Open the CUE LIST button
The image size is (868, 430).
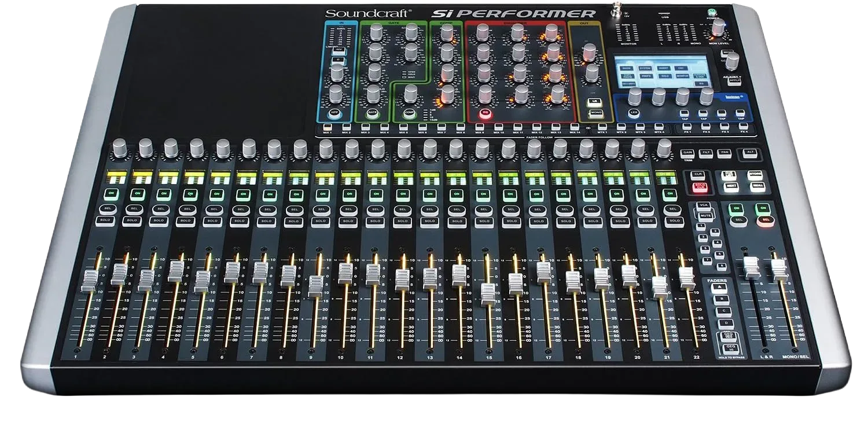pyautogui.click(x=729, y=175)
